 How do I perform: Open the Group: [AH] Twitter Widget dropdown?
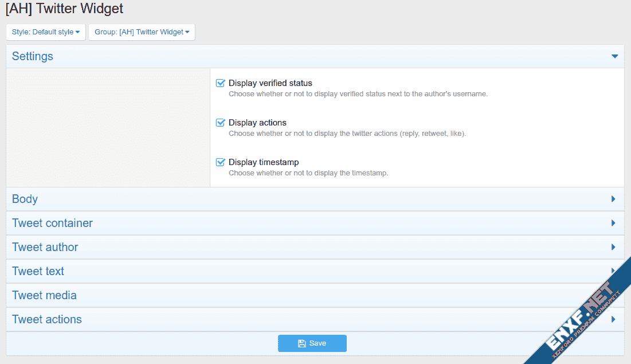coord(142,32)
